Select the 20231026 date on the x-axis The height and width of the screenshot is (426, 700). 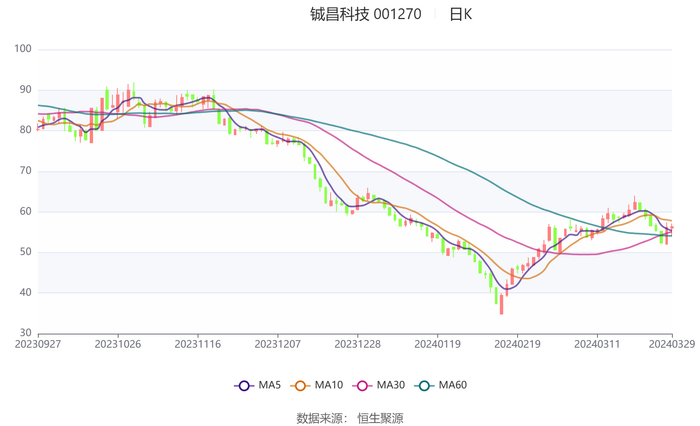tap(118, 343)
